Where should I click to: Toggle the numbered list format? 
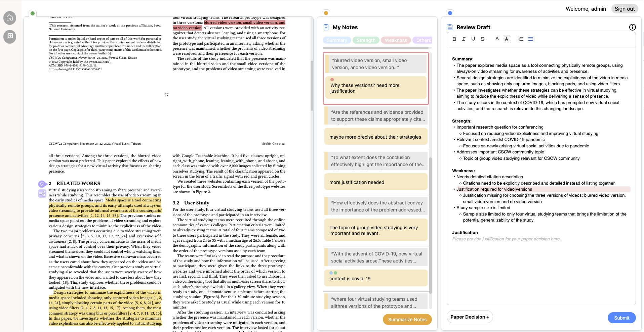pos(521,39)
